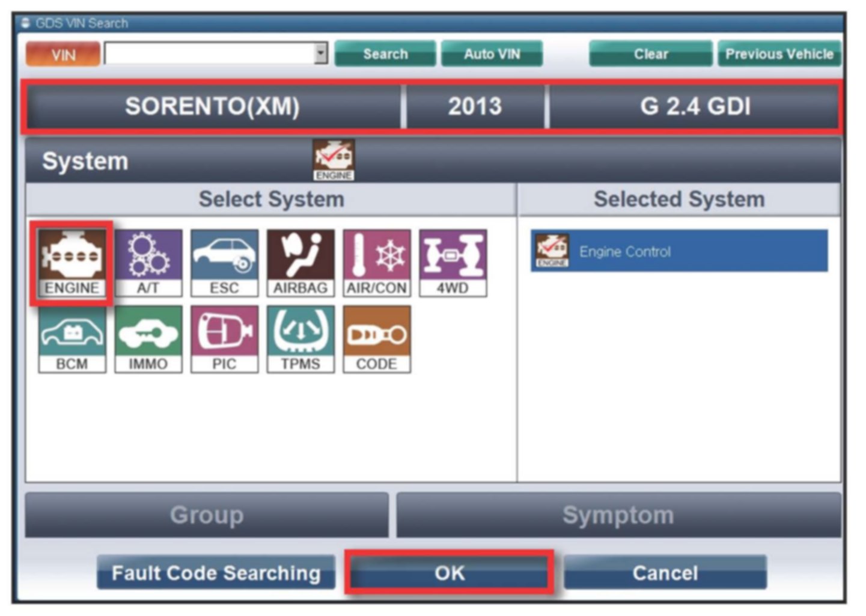Click the 2013 model year field

tap(475, 106)
